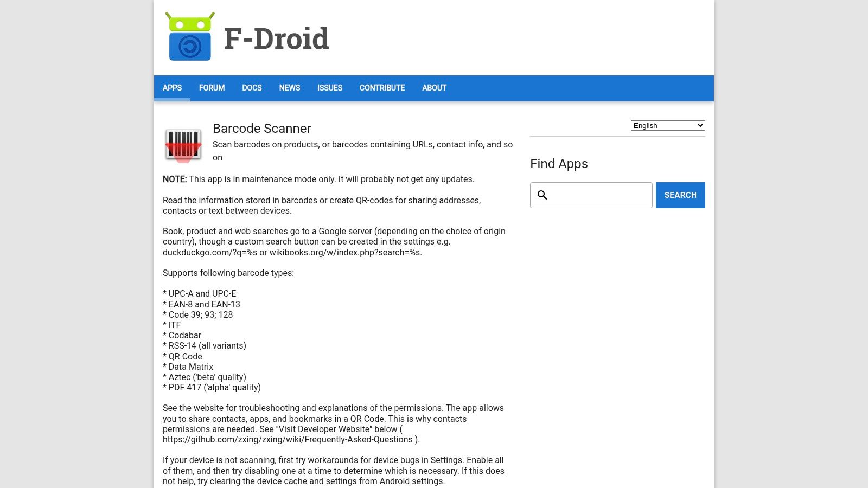Image resolution: width=868 pixels, height=488 pixels.
Task: Expand the language dropdown to pick another language
Action: [x=667, y=125]
